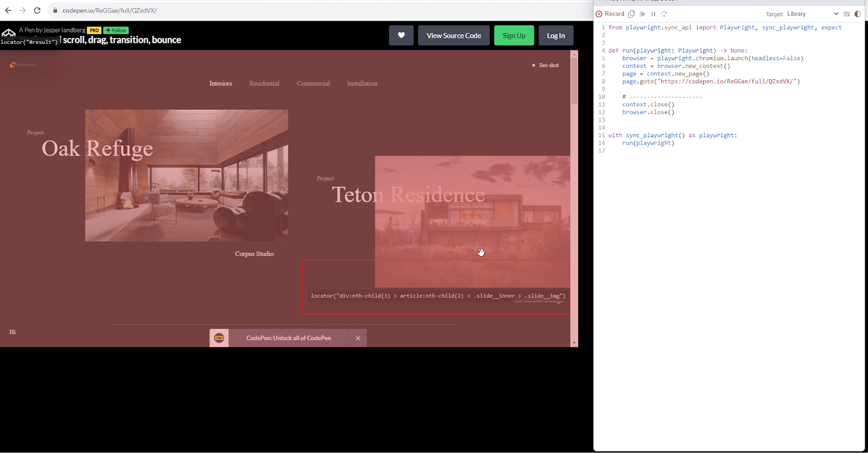
Task: Click the browser forward arrow
Action: point(23,10)
